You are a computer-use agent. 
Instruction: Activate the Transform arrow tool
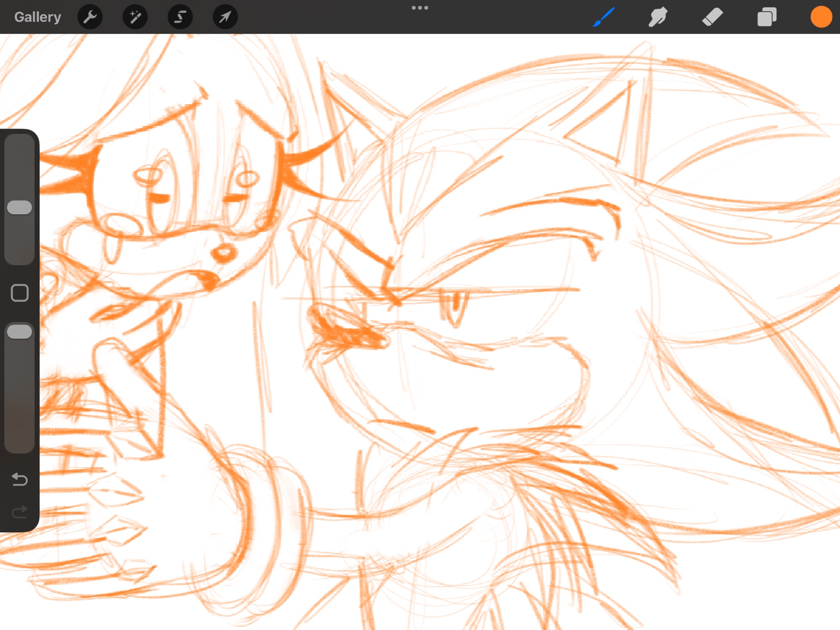(x=225, y=17)
